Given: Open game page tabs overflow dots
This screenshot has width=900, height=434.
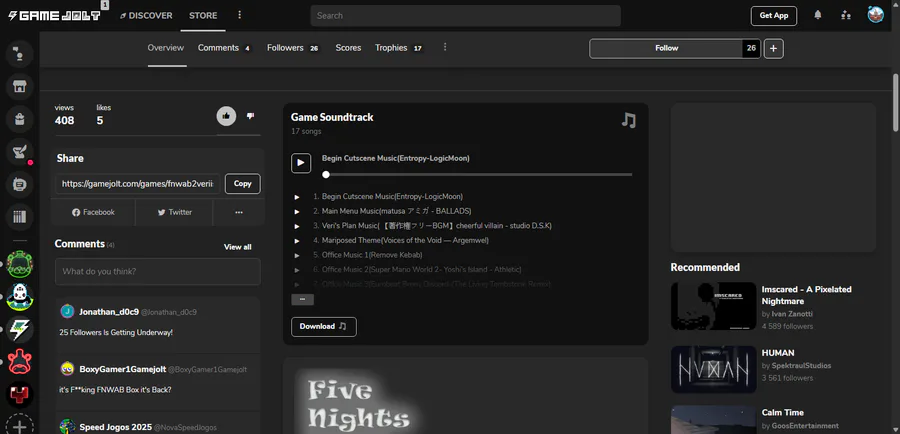Looking at the screenshot, I should click(445, 47).
